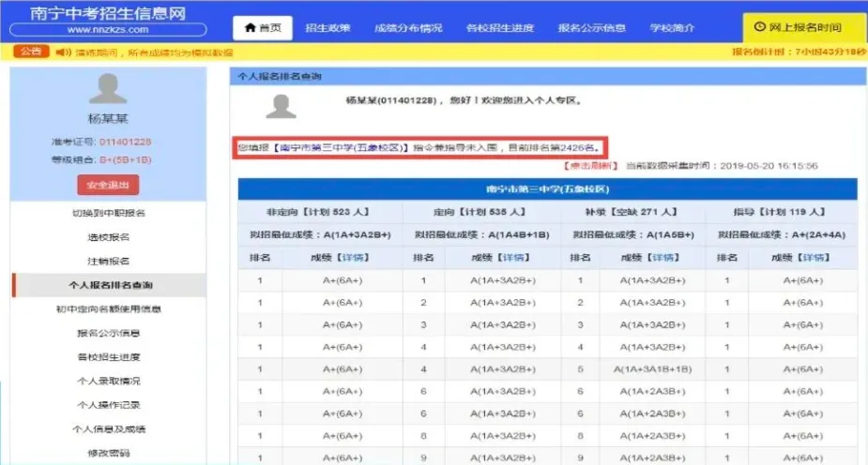Viewport: 868px width, 465px height.
Task: Click the www.nnzkzs.com site address
Action: coord(108,30)
